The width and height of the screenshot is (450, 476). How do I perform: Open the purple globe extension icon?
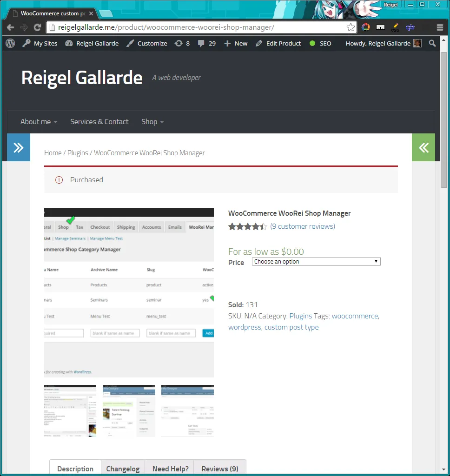tap(410, 27)
